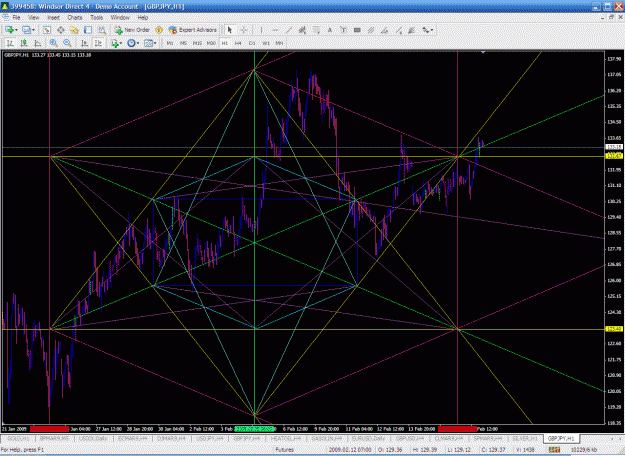Set timeframe to D1
The image size is (625, 456).
coord(252,43)
